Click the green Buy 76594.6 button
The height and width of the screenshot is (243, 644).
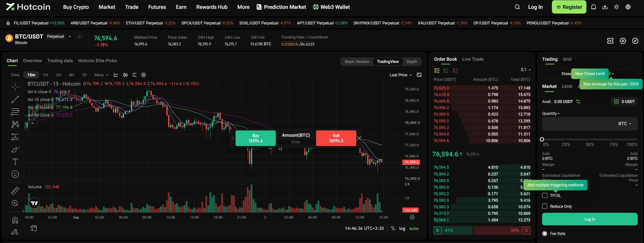[255, 138]
